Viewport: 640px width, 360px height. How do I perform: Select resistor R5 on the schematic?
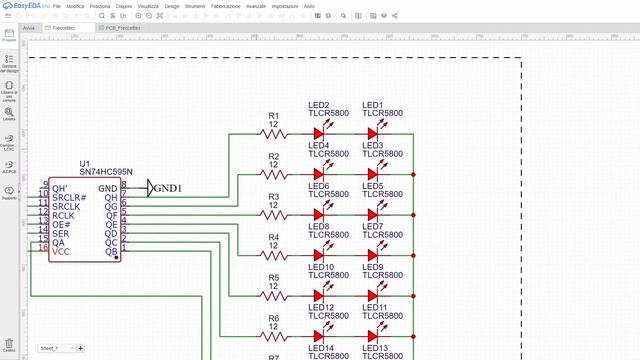(273, 296)
